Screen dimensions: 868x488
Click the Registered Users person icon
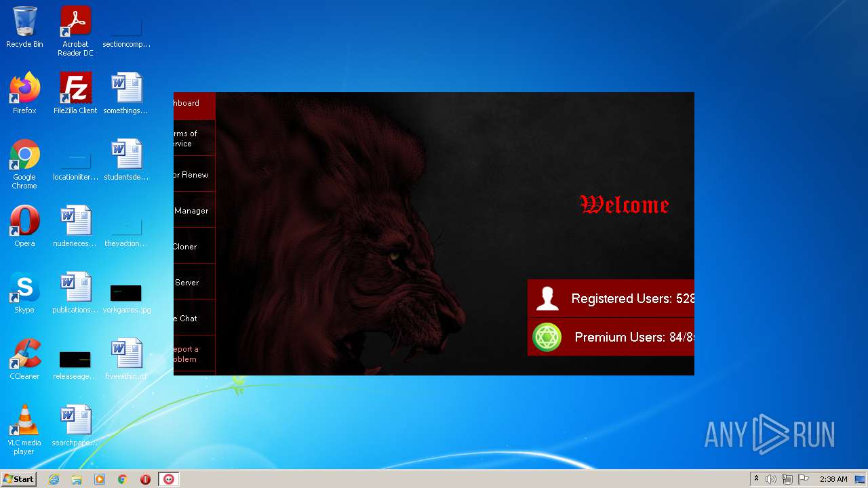pyautogui.click(x=547, y=298)
